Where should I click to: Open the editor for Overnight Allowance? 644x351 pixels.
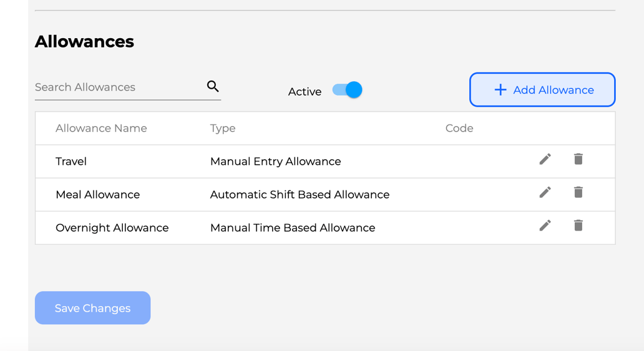click(x=545, y=225)
